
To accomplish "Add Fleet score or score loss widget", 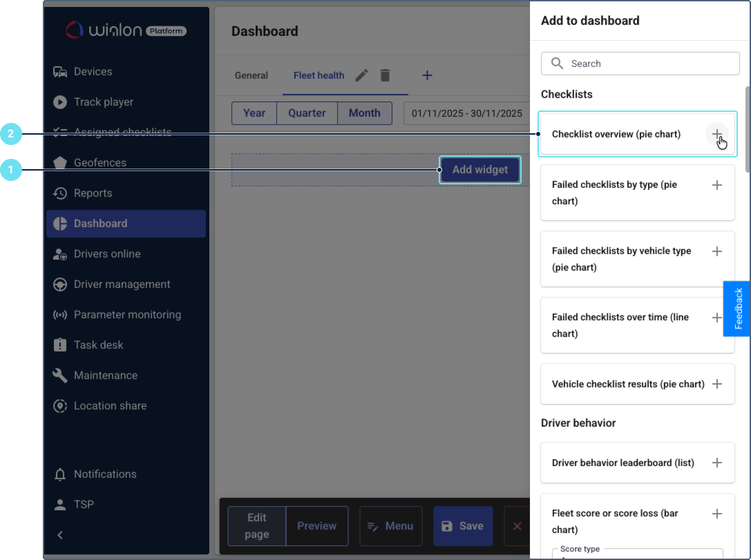I will (x=716, y=514).
